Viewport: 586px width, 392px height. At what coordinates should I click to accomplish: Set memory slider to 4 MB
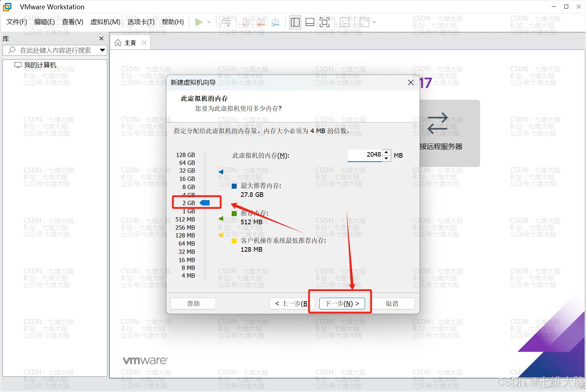(188, 276)
